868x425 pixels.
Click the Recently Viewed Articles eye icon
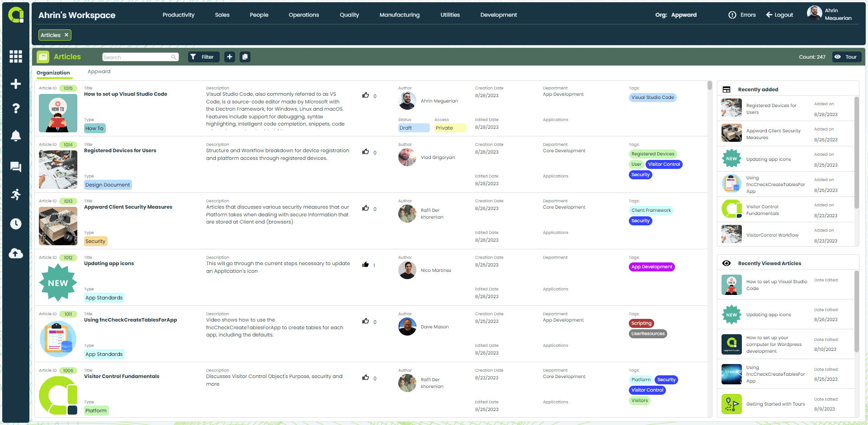tap(726, 263)
